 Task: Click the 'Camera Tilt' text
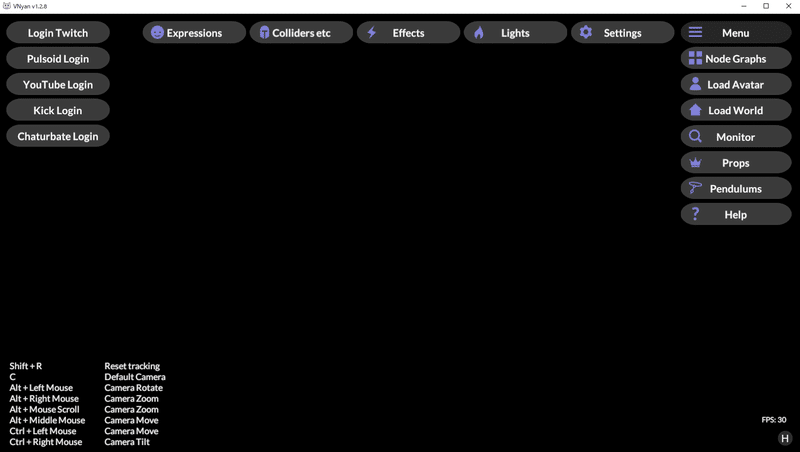[127, 442]
